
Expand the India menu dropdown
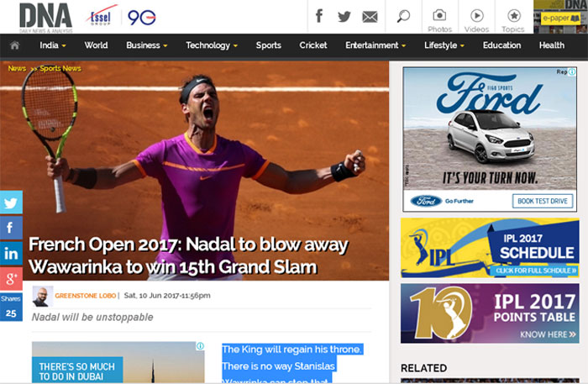tap(53, 45)
